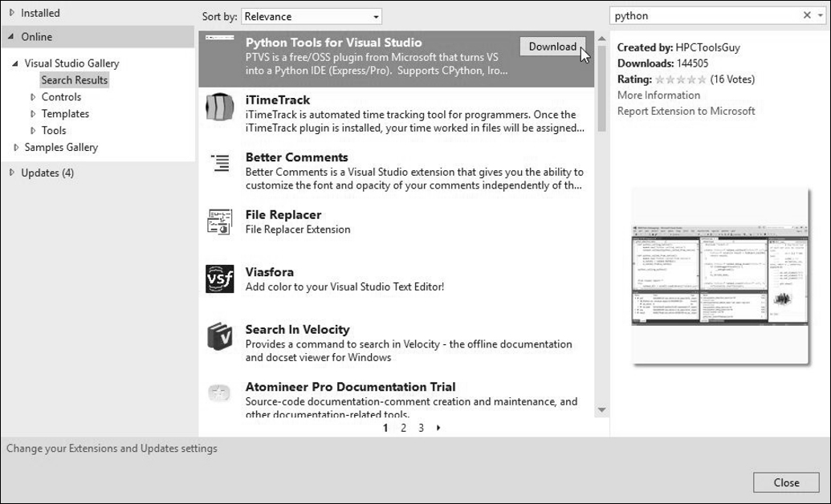Image resolution: width=831 pixels, height=504 pixels.
Task: Click the Created by HPCToolsGuy text
Action: (679, 47)
